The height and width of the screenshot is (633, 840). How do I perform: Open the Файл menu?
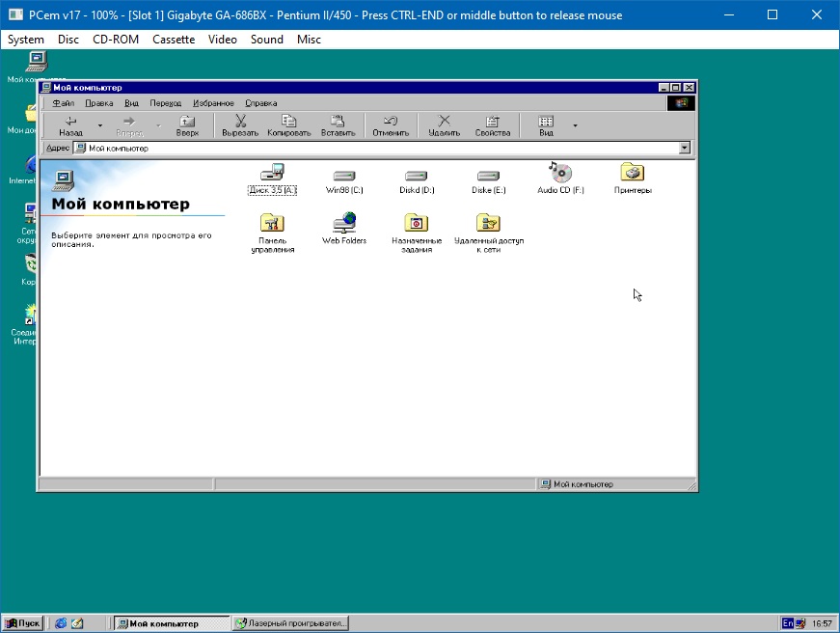point(64,103)
